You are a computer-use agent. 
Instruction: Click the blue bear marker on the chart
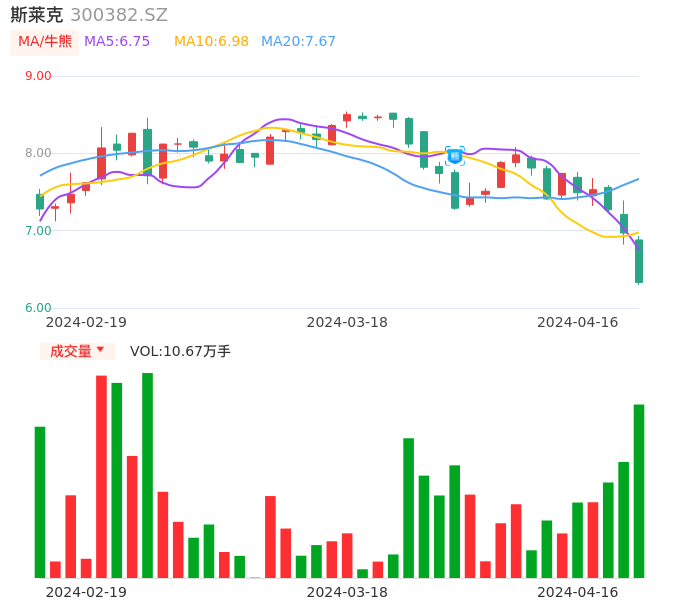point(454,156)
